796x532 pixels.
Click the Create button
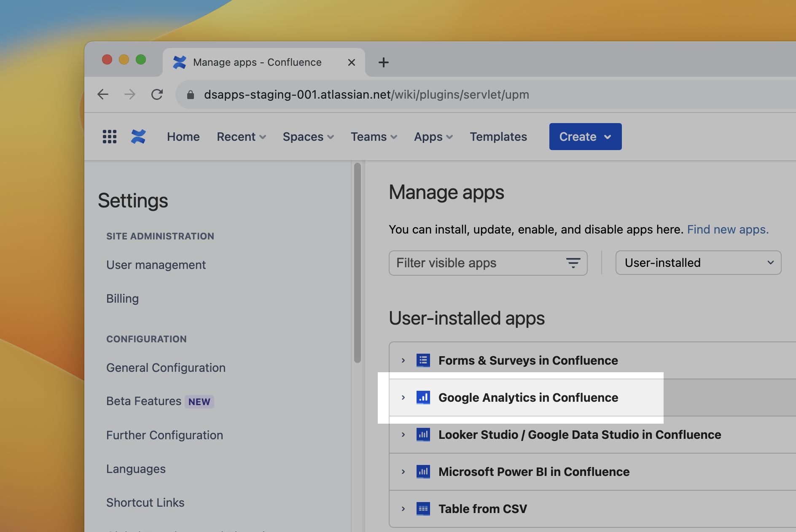pyautogui.click(x=585, y=137)
